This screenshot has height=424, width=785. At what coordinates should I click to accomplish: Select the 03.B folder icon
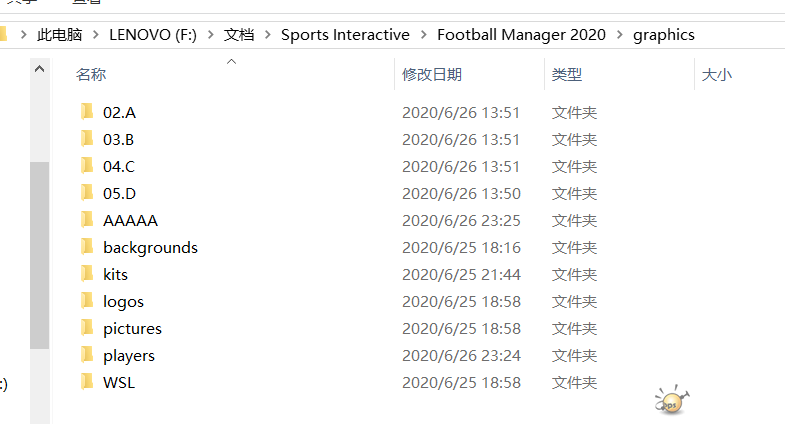click(x=87, y=138)
